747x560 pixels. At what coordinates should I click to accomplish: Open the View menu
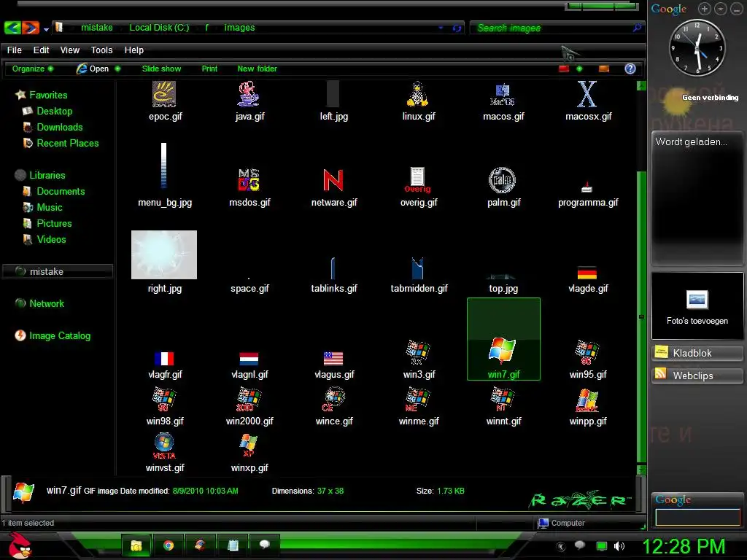[x=69, y=50]
